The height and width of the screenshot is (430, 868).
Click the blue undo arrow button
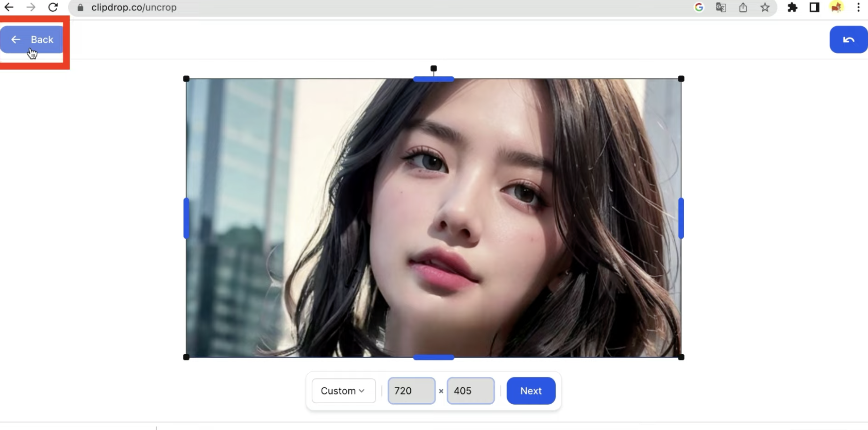pos(848,40)
